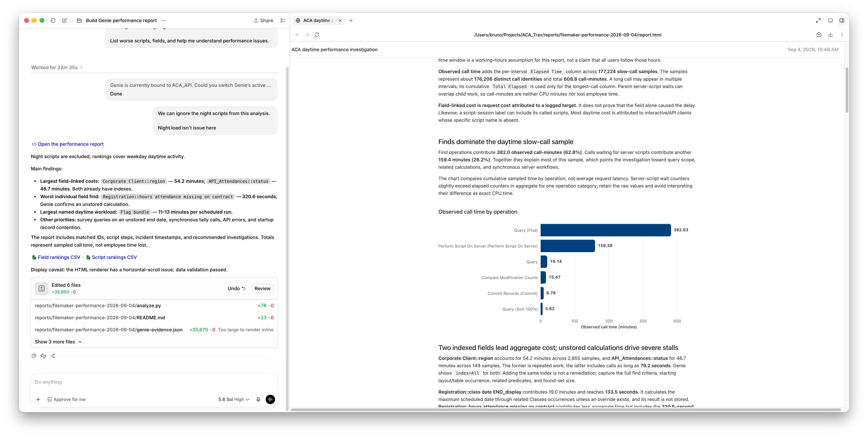Toggle Approve for me

click(x=66, y=400)
